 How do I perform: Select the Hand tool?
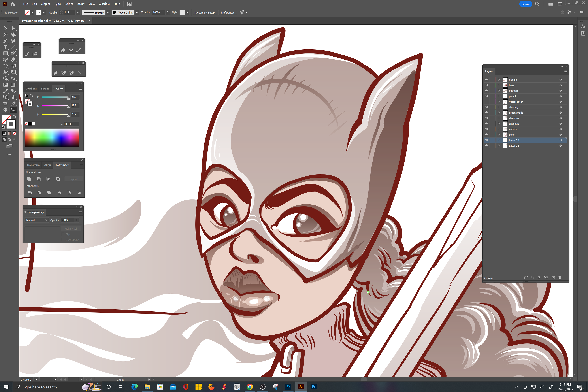pos(5,110)
